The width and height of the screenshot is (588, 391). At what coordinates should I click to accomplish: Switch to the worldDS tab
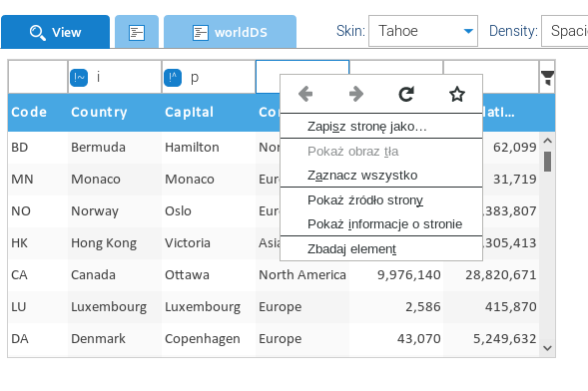(x=230, y=32)
